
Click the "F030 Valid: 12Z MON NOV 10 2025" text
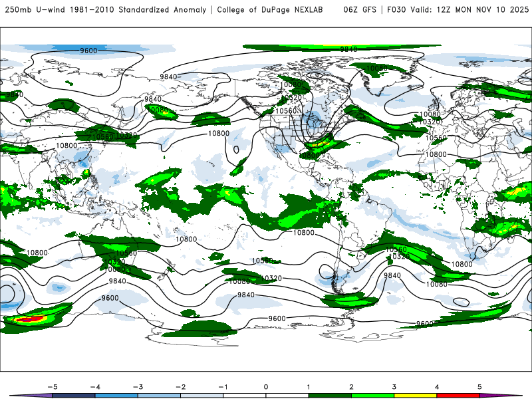pyautogui.click(x=458, y=9)
